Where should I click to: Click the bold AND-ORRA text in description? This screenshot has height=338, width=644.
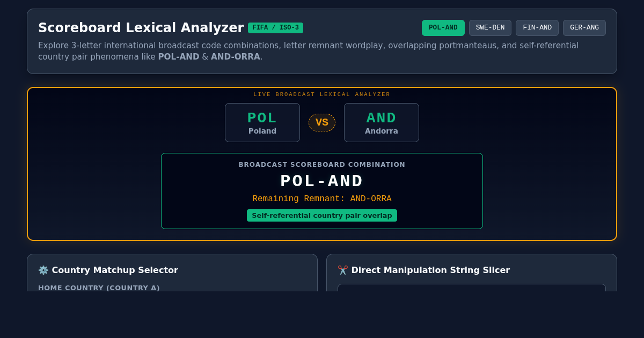236,57
